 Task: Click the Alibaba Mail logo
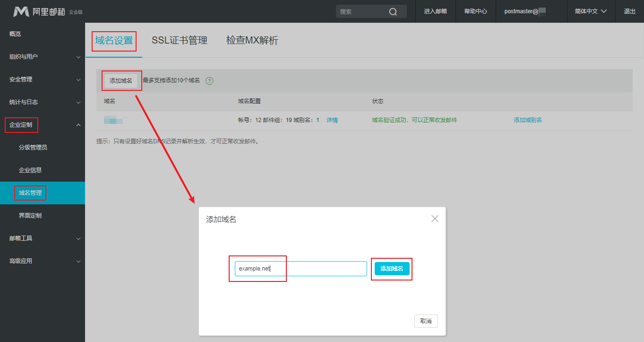click(x=47, y=11)
